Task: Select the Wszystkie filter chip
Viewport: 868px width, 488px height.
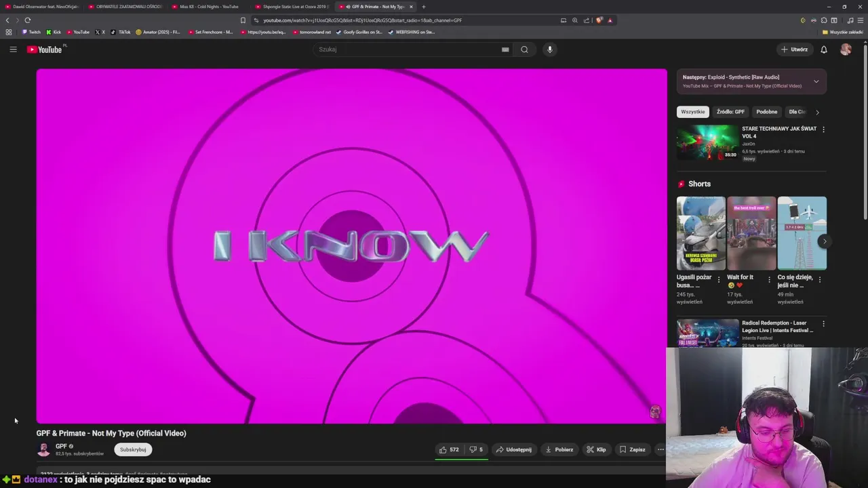Action: click(693, 112)
